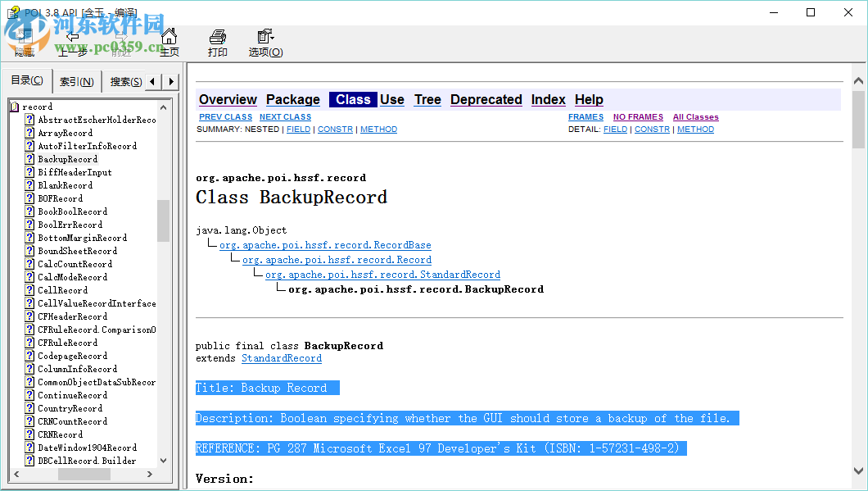The image size is (868, 491).
Task: Click help icon beside CFHeaderRecord
Action: point(30,316)
